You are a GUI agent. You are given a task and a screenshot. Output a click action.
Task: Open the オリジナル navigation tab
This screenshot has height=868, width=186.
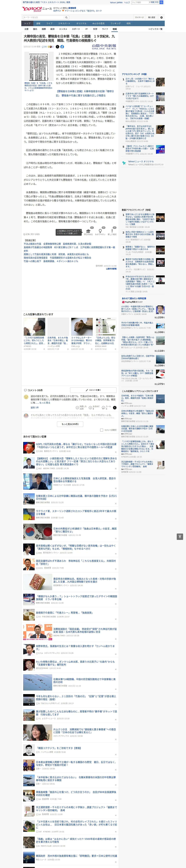point(81,23)
